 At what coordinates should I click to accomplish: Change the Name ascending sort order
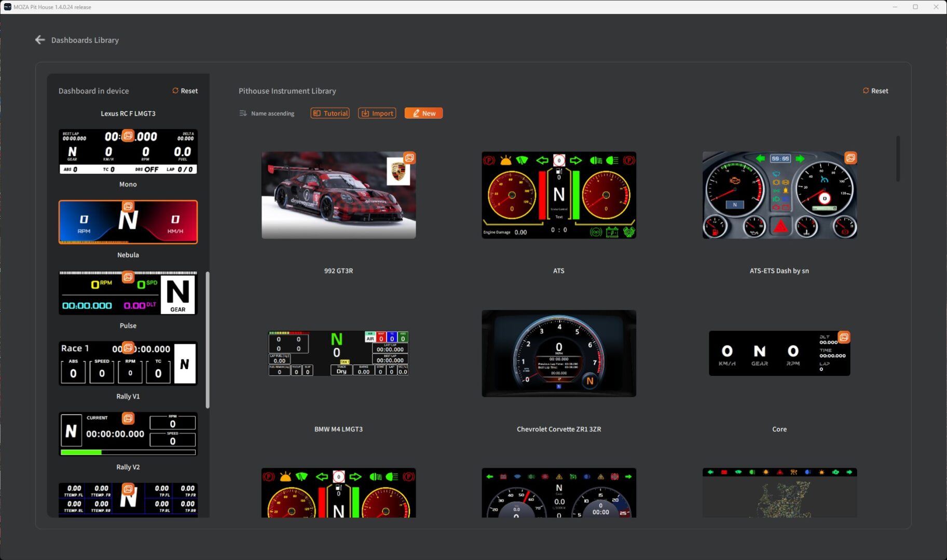[267, 113]
